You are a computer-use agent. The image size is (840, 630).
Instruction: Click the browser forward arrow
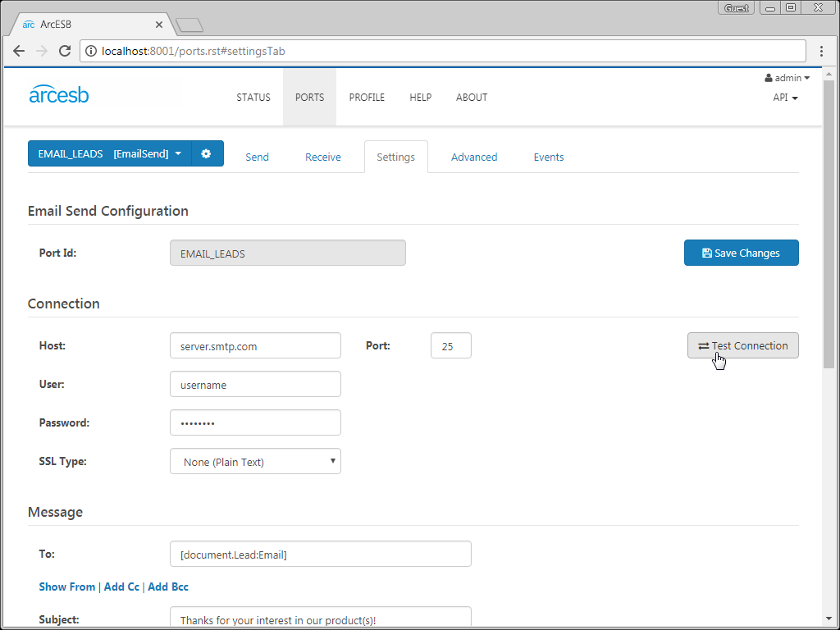point(41,51)
